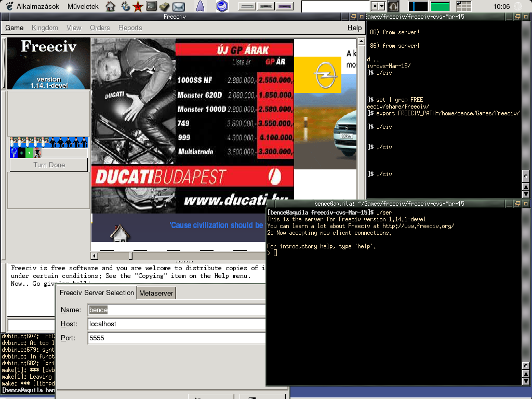This screenshot has width=532, height=399.
Task: Click the server terminal scroll up arrow
Action: 526,374
